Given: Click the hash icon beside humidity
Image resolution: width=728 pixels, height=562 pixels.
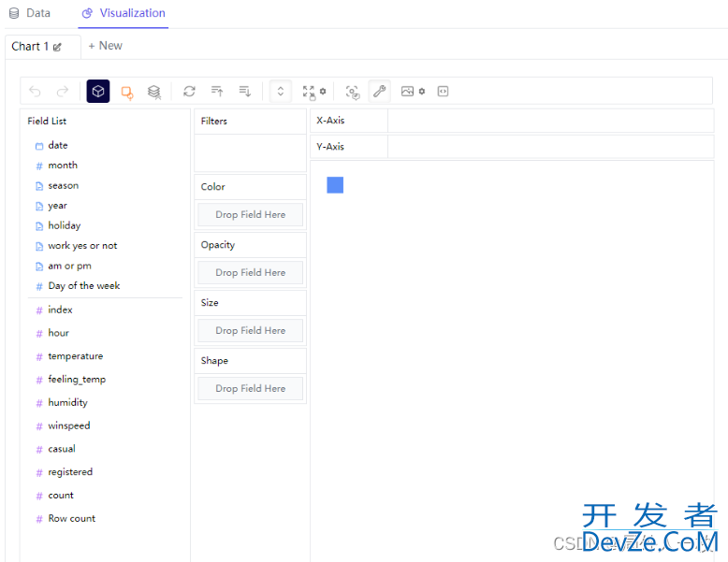Looking at the screenshot, I should 39,403.
